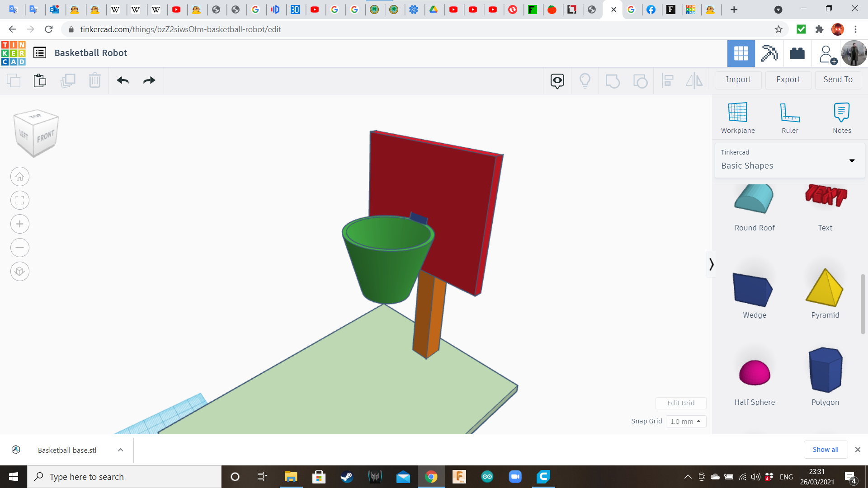Click the Home view icon
Viewport: 868px width, 488px height.
[x=20, y=177]
